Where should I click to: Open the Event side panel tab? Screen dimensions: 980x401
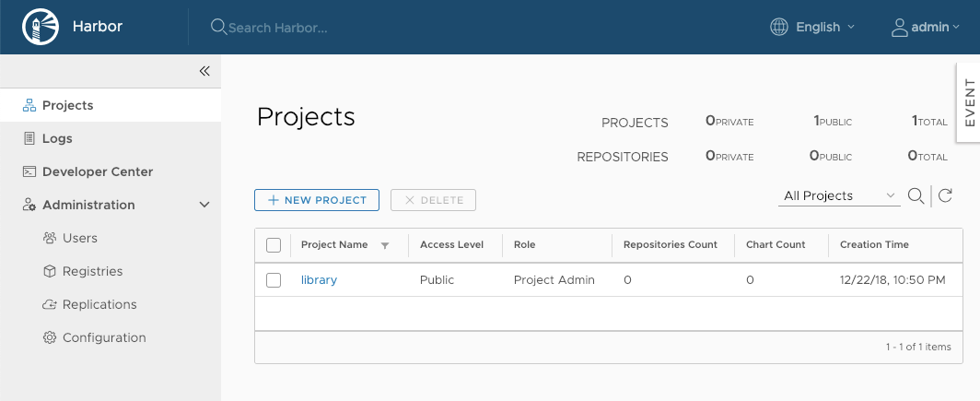[969, 102]
